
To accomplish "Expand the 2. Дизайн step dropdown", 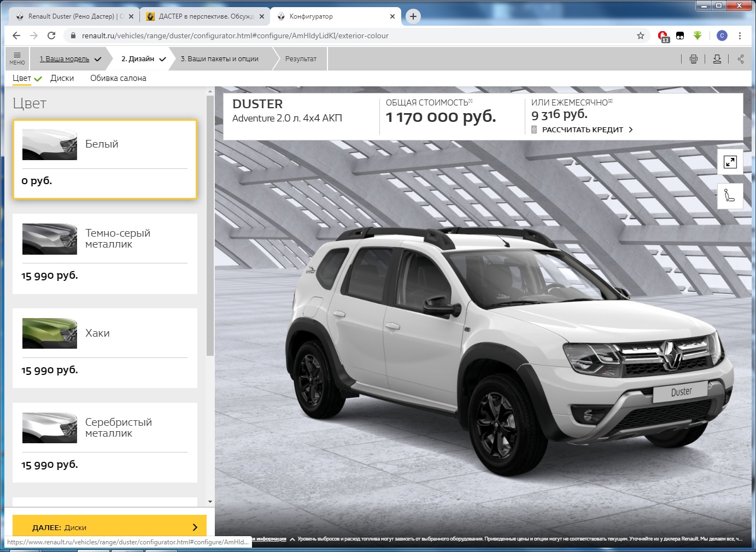I will (162, 59).
